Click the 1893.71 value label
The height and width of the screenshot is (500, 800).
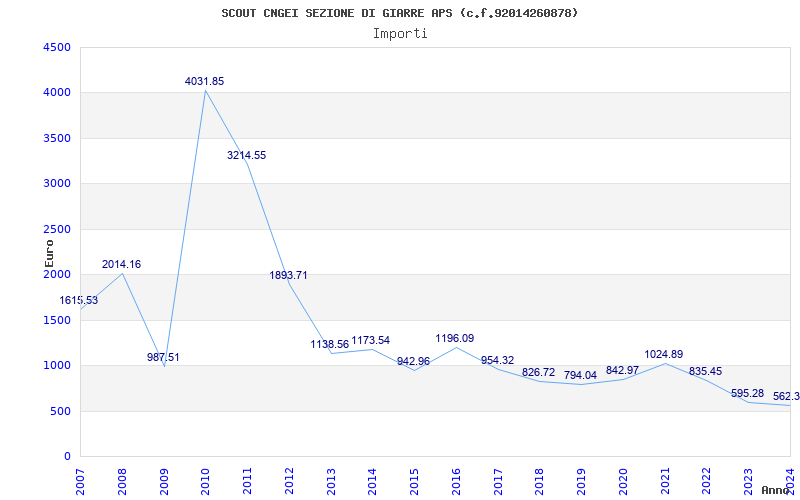[288, 276]
